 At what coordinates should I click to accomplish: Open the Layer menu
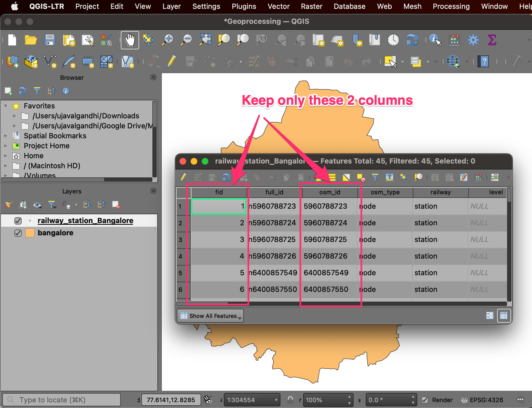click(x=172, y=6)
